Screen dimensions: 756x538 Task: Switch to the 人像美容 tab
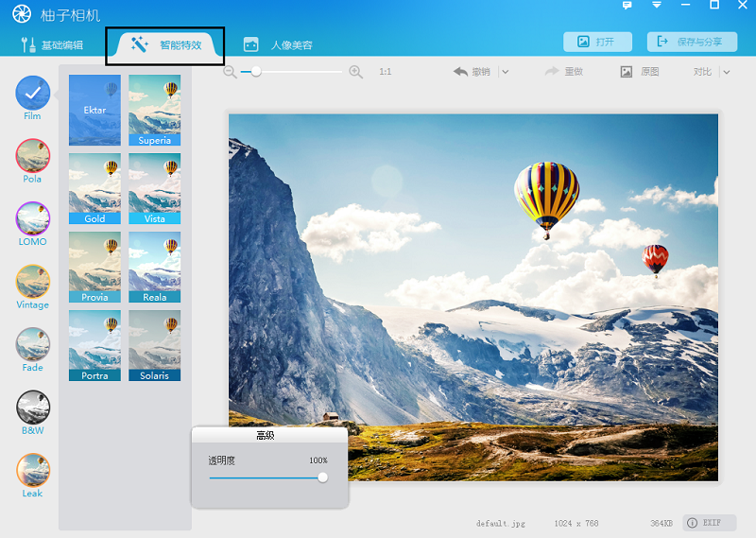(279, 44)
